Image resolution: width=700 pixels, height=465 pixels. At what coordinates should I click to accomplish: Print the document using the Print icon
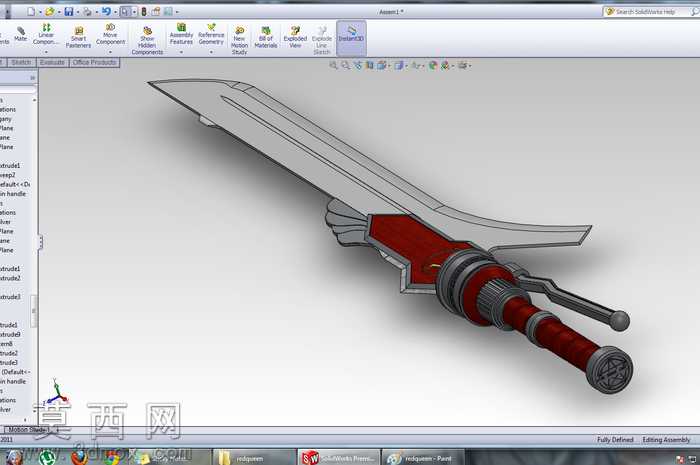click(x=88, y=12)
